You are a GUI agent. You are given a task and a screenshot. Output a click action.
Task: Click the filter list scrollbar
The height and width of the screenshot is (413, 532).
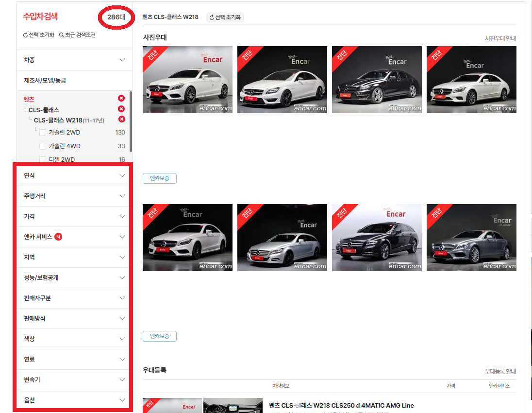131,121
